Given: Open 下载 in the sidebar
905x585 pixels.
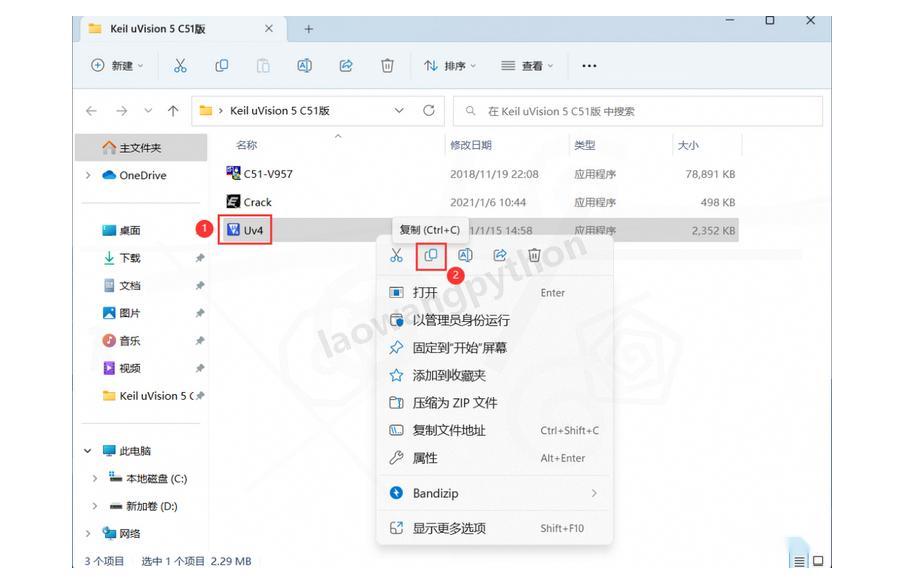Looking at the screenshot, I should coord(121,258).
